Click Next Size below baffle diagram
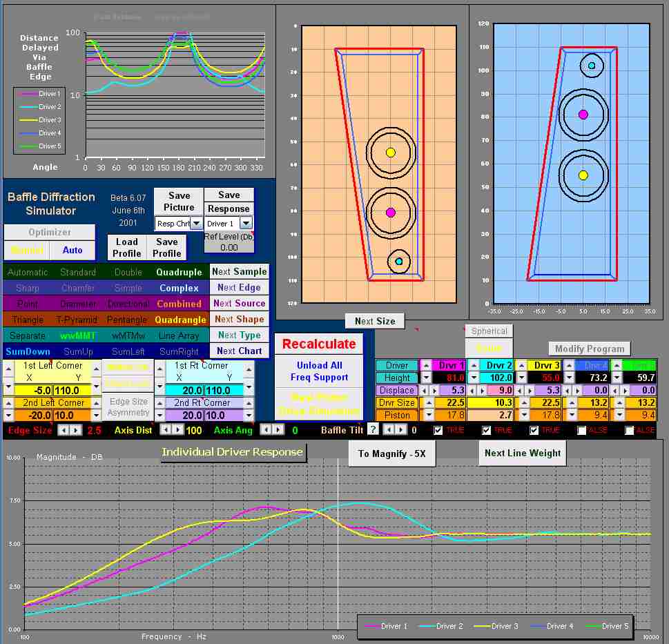The width and height of the screenshot is (669, 644). click(375, 321)
